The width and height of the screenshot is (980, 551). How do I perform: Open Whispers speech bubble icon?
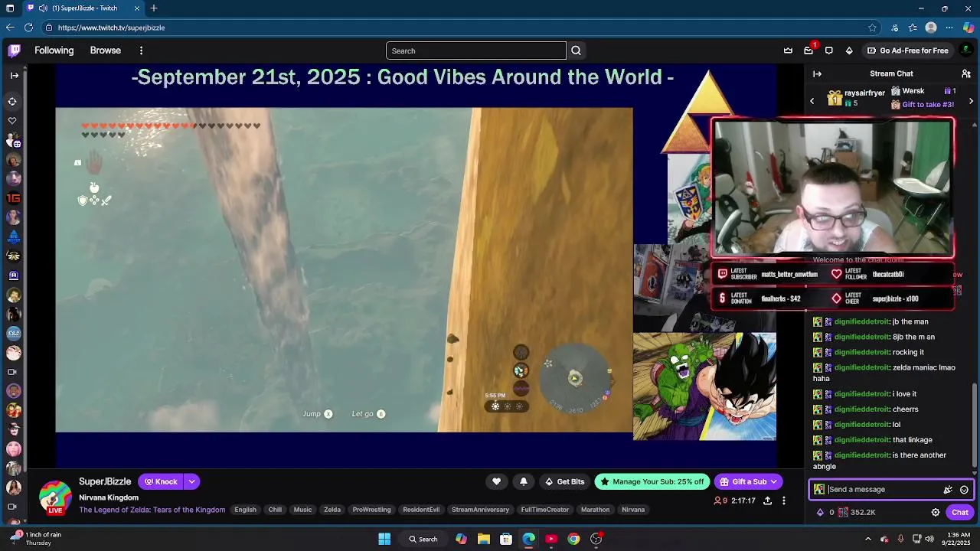[829, 51]
